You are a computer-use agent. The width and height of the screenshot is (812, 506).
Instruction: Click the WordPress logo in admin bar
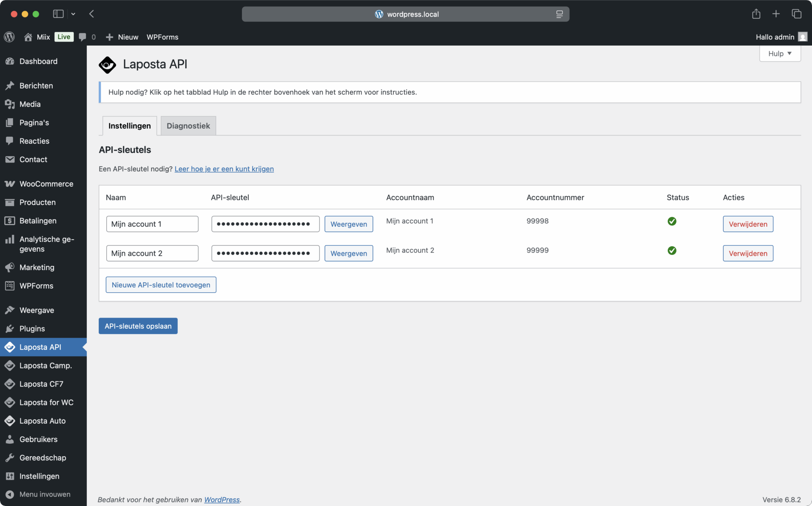tap(10, 37)
